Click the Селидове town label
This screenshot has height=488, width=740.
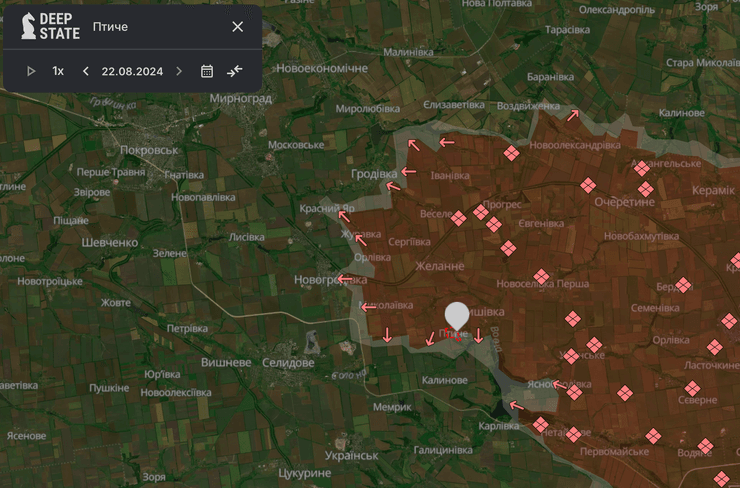(x=289, y=362)
